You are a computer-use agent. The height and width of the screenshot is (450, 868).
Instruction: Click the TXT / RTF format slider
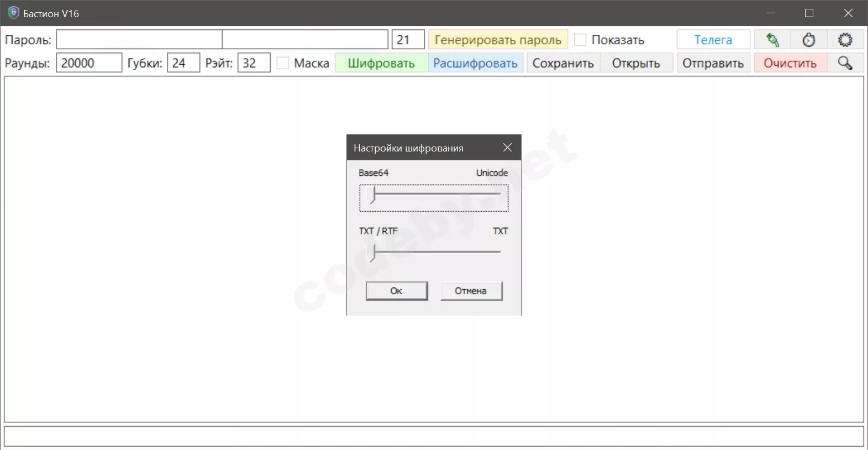tap(434, 253)
